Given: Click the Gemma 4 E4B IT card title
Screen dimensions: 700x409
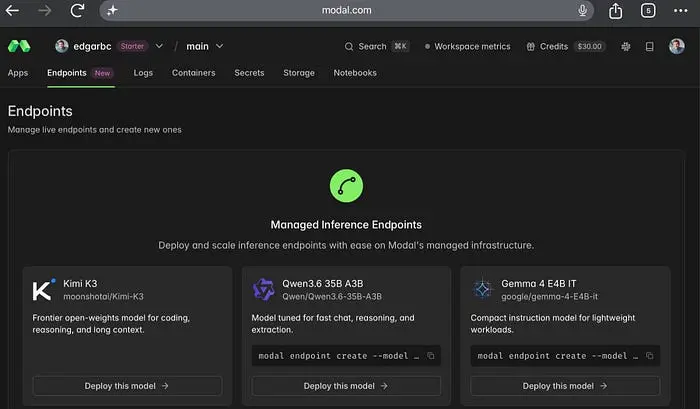Looking at the screenshot, I should point(538,284).
